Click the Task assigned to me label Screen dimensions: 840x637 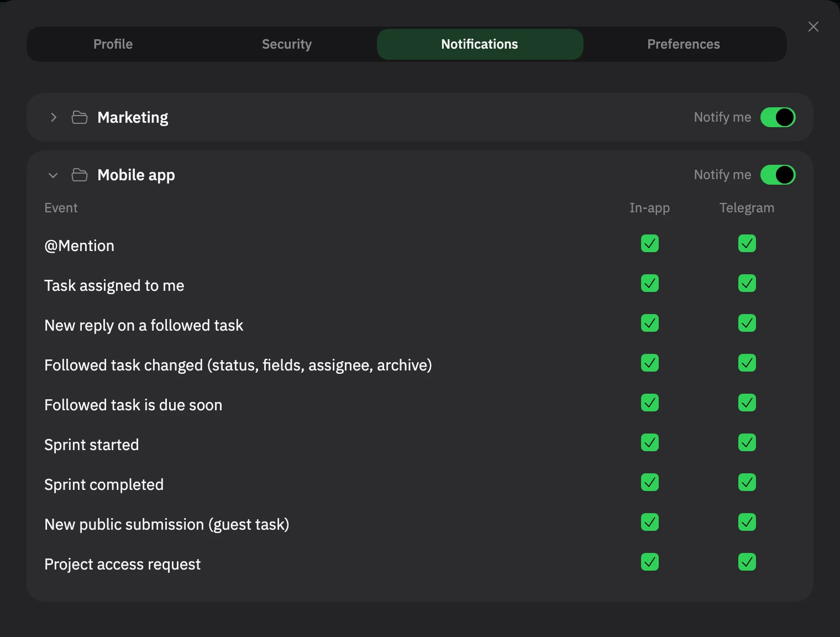pos(114,286)
